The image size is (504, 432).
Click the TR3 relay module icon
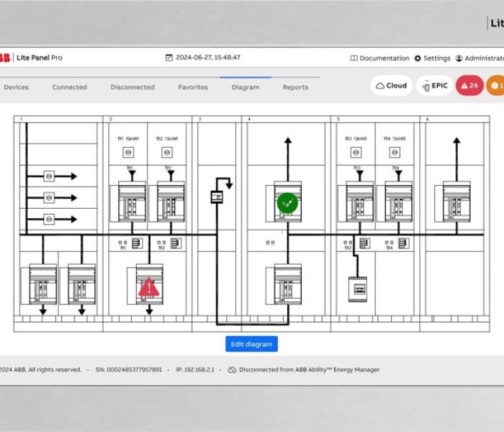pos(364,243)
